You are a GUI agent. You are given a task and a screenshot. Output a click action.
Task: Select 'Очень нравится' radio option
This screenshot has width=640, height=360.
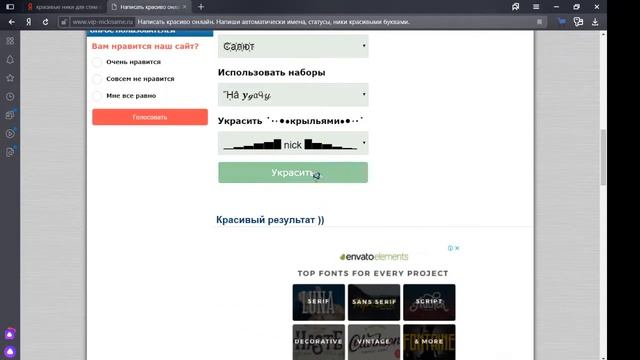click(97, 62)
